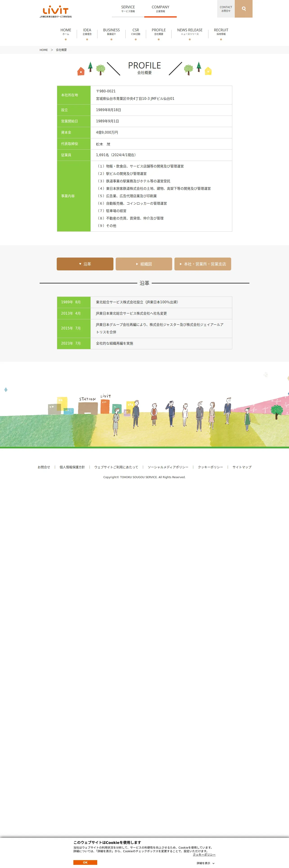Screen dimensions: 289x868
Task: Click the 2023年 7月 history row
Action: (x=144, y=343)
